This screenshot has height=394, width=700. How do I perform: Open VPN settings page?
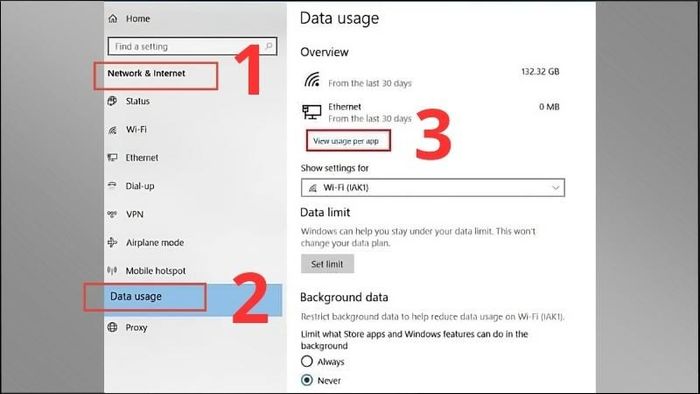[135, 214]
